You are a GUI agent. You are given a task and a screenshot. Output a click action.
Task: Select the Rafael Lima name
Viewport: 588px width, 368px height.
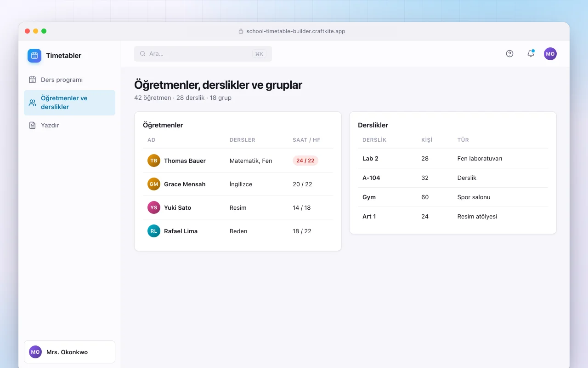tap(181, 231)
